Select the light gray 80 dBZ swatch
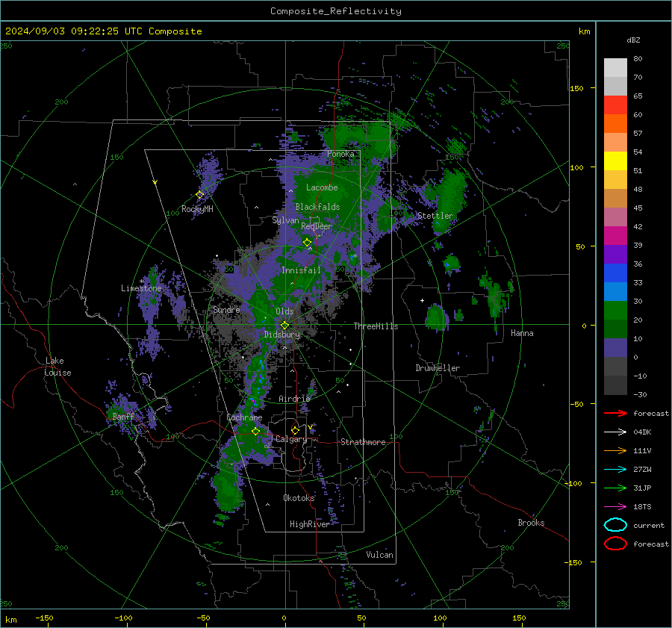Screen dimensions: 672x628 coord(615,67)
